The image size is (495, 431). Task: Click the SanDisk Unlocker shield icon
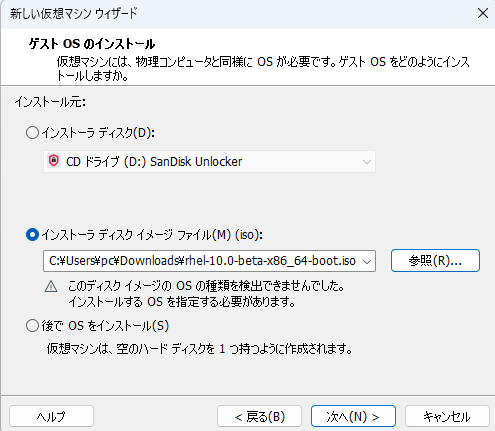pyautogui.click(x=54, y=161)
